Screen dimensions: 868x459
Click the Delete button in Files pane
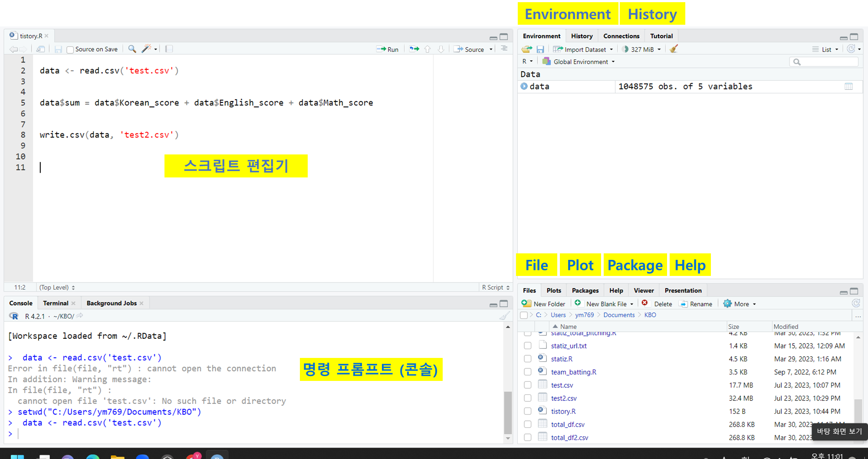[x=657, y=304]
